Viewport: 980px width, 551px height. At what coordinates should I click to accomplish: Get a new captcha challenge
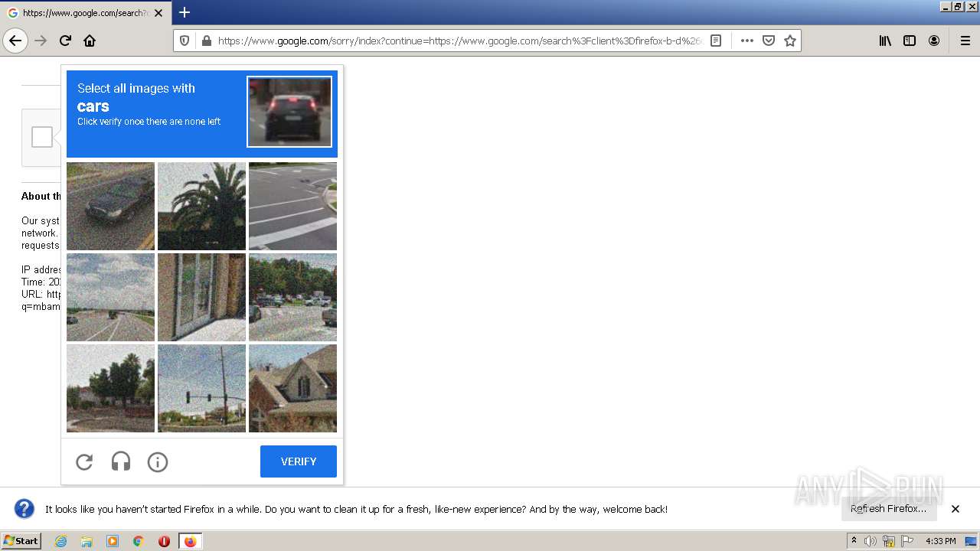[84, 461]
